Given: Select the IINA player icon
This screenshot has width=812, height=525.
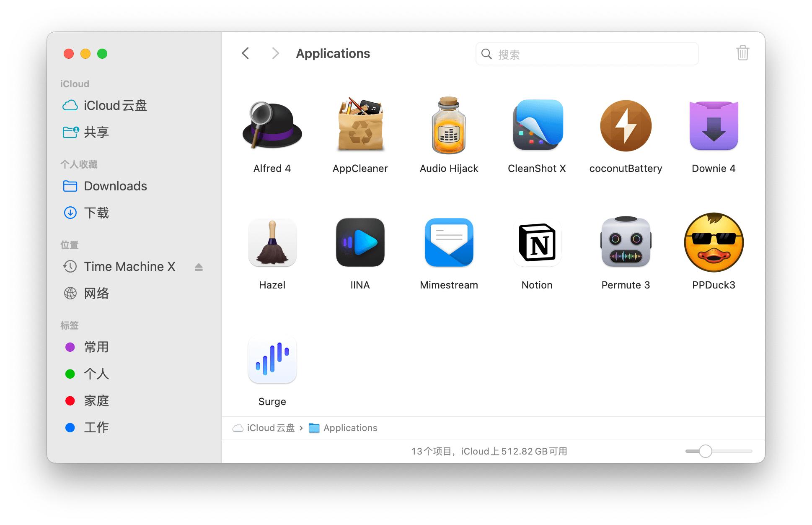Looking at the screenshot, I should tap(360, 242).
